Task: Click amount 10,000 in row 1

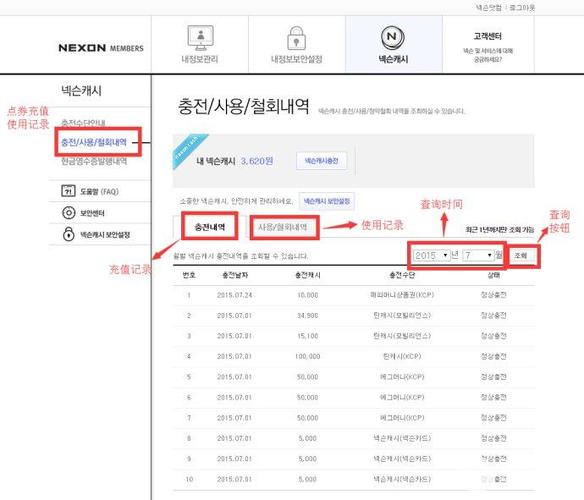Action: (x=308, y=295)
